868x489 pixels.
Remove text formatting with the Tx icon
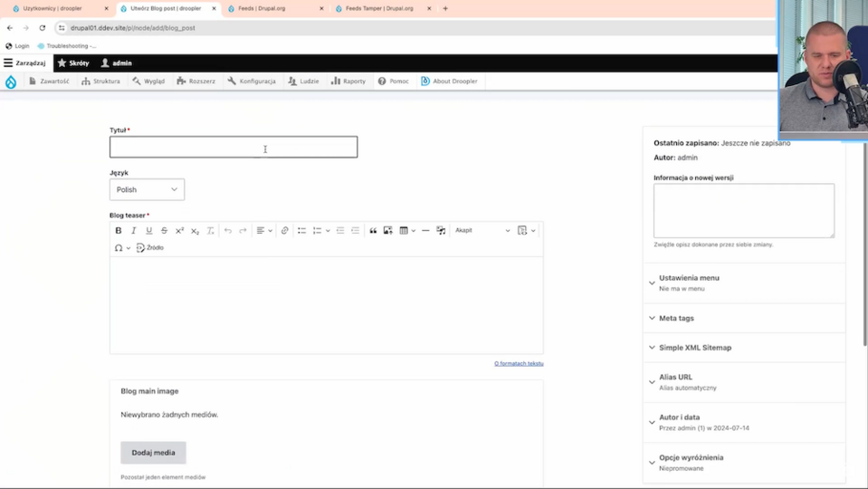click(210, 230)
